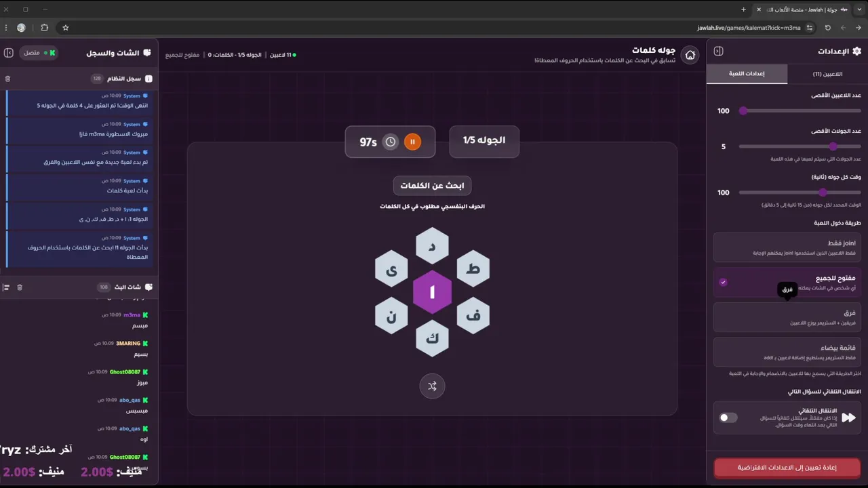The image size is (868, 488).
Task: Pause the round timer
Action: click(x=412, y=142)
